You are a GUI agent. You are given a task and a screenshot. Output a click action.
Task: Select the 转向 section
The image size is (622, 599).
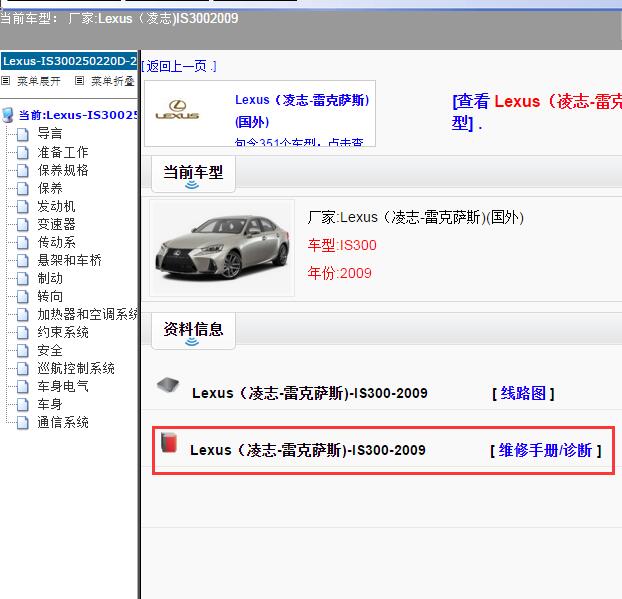[x=50, y=296]
